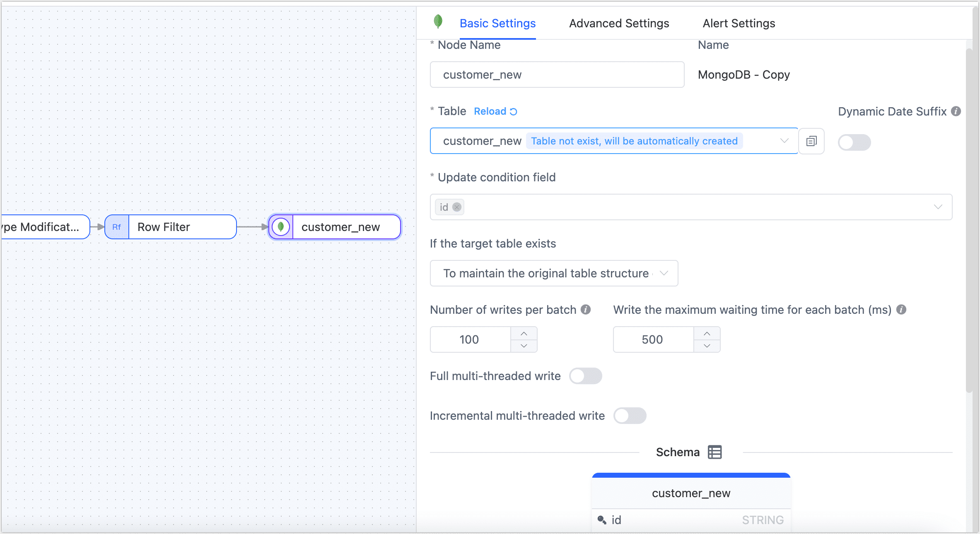980x534 pixels.
Task: Click the MongoDB icon on the customer_new node
Action: coord(281,227)
